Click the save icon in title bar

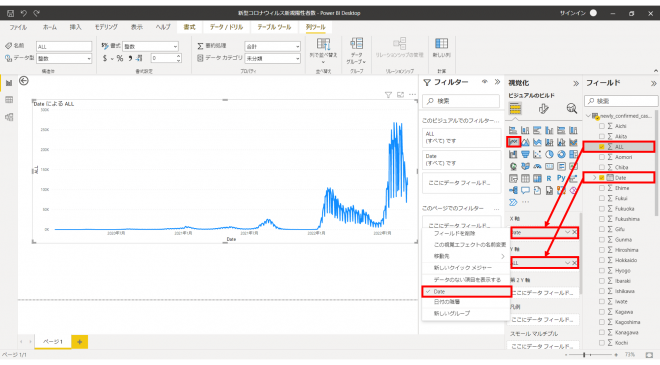[x=11, y=13]
